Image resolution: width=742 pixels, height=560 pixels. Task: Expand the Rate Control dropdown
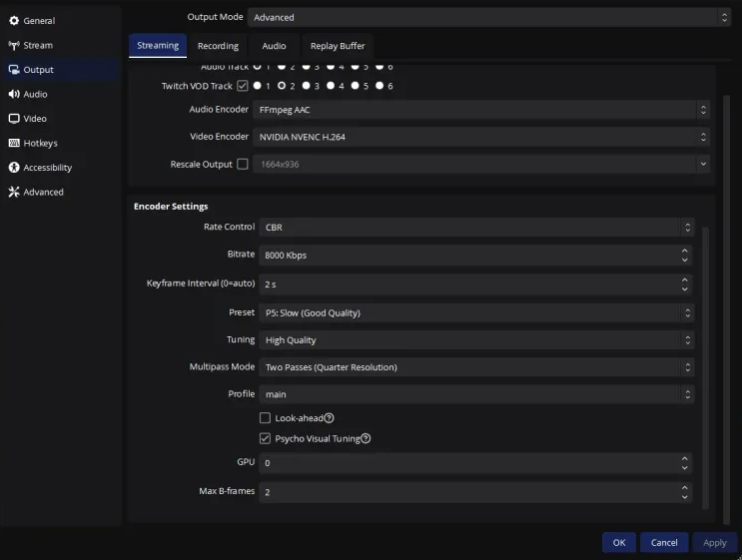(x=476, y=228)
